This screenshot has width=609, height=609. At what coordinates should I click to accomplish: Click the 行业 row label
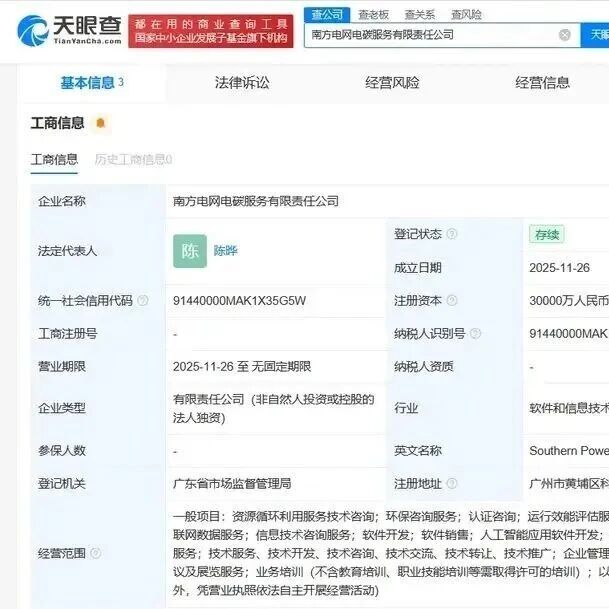click(406, 408)
